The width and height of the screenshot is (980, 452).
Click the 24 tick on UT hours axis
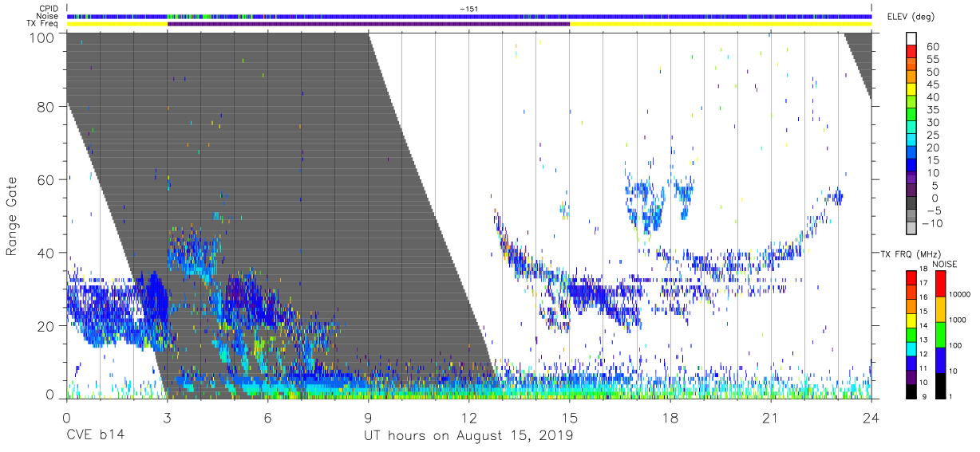pyautogui.click(x=871, y=417)
